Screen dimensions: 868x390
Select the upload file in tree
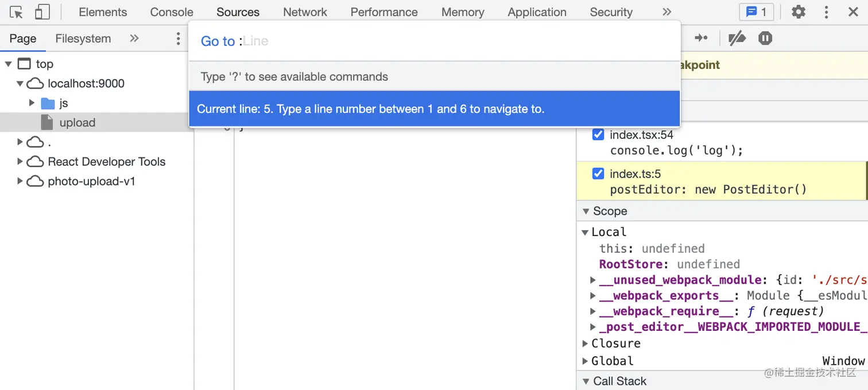click(77, 123)
